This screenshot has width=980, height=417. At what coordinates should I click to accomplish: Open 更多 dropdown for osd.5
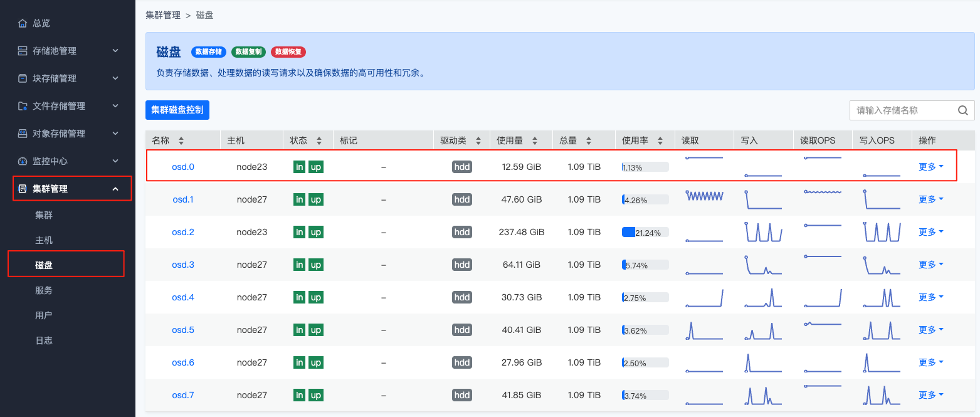[x=930, y=330]
